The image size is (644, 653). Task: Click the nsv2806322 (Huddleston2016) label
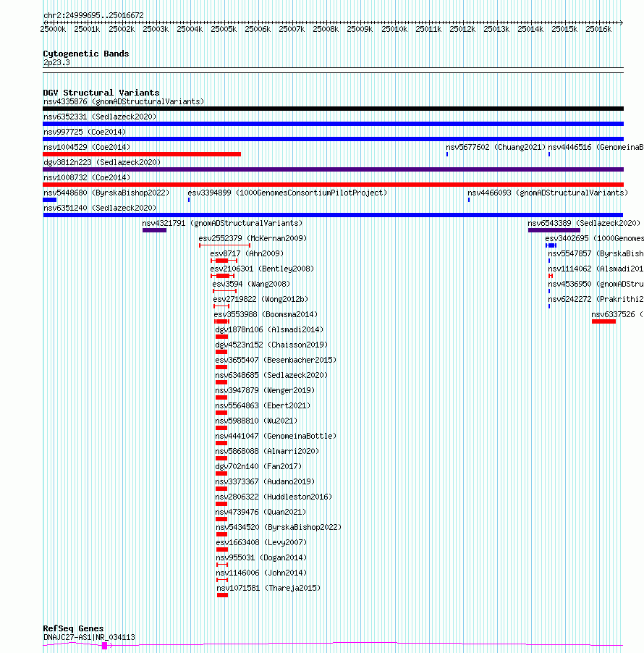click(x=274, y=497)
